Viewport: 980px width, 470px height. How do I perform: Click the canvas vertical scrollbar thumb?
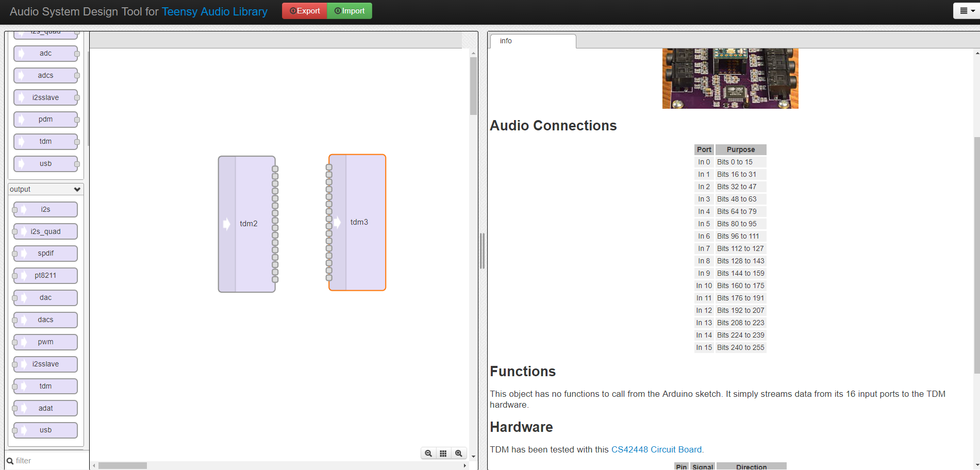coord(473,86)
